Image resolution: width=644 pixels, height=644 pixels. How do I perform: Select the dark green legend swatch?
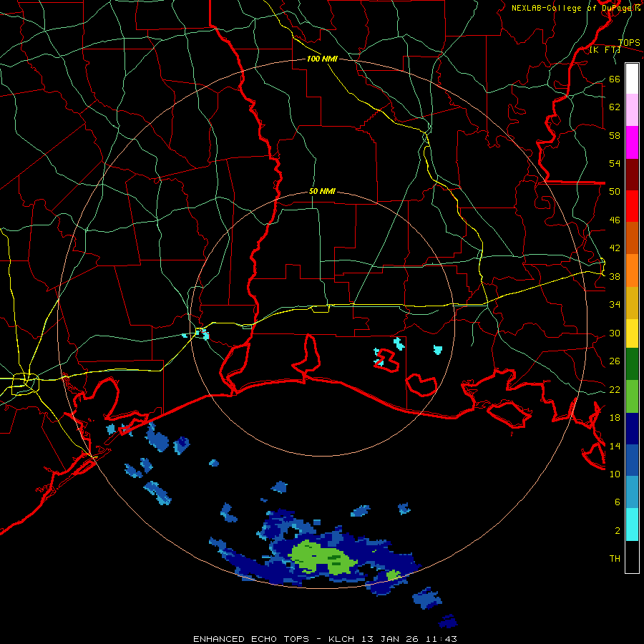632,364
